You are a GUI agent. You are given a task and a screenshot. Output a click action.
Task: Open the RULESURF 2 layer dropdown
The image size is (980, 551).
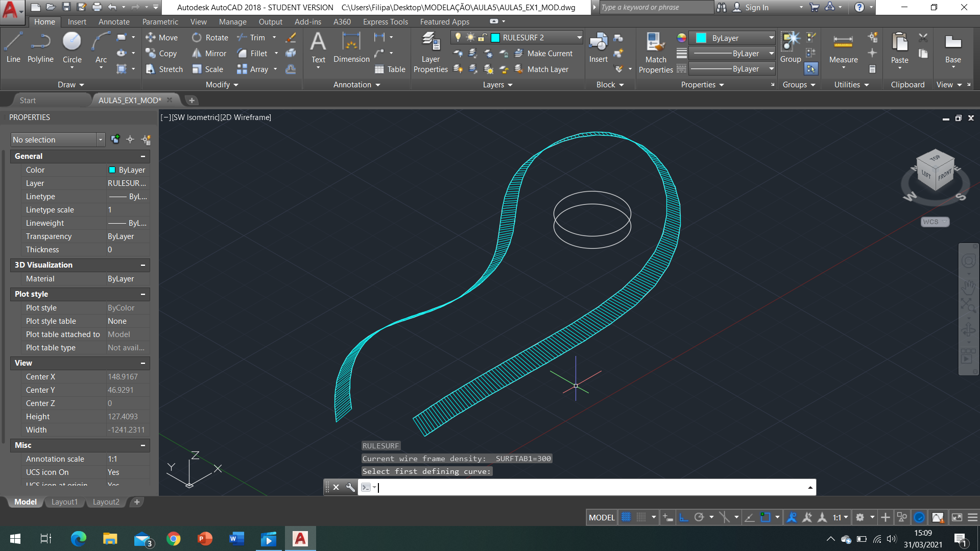coord(579,38)
